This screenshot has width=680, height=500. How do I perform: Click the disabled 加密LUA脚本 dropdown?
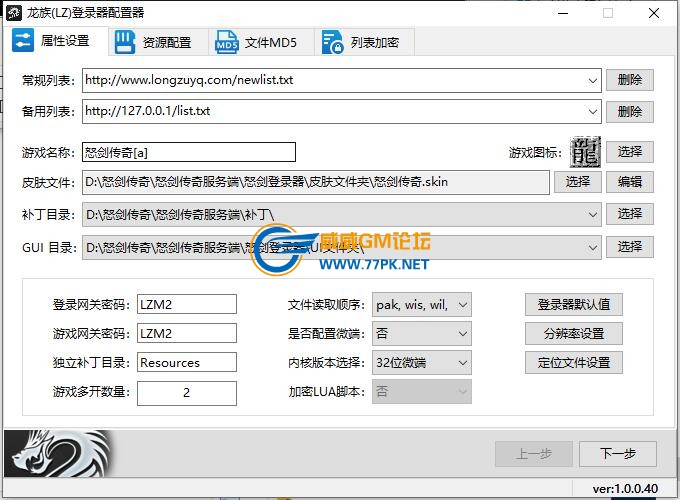tap(422, 392)
